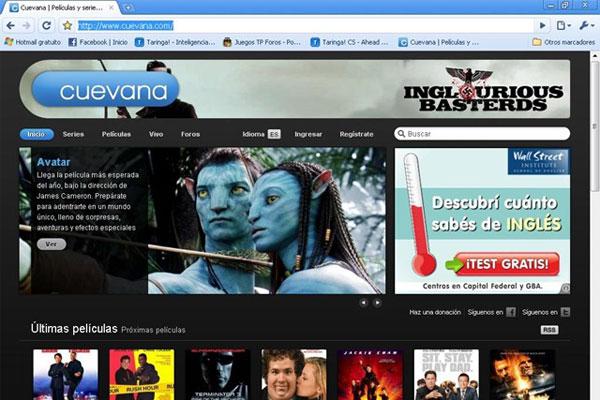Click the Registrate link
This screenshot has width=600, height=400.
pos(356,134)
